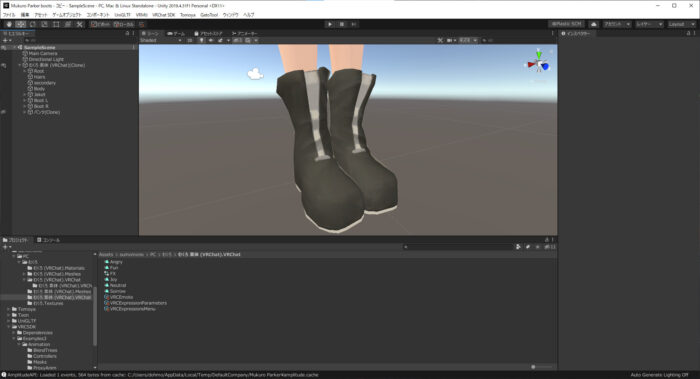Select the Move tool in toolbar
Viewport: 700px width, 379px height.
click(21, 24)
